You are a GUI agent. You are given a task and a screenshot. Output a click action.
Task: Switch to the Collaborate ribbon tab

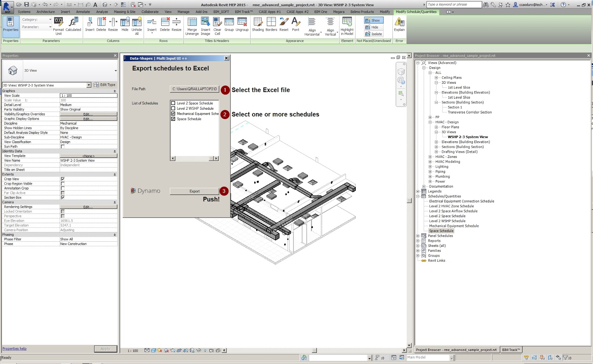pos(150,11)
